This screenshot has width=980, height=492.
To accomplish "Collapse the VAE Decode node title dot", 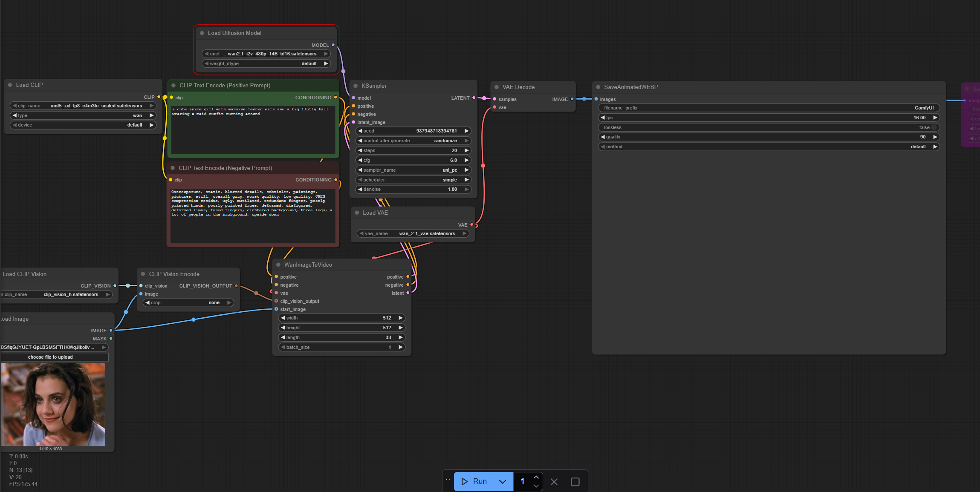I will pyautogui.click(x=497, y=87).
